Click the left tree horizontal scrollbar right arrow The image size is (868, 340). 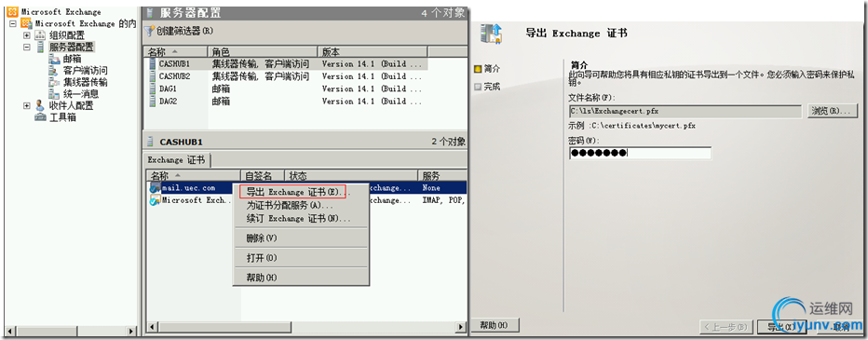coord(132,331)
